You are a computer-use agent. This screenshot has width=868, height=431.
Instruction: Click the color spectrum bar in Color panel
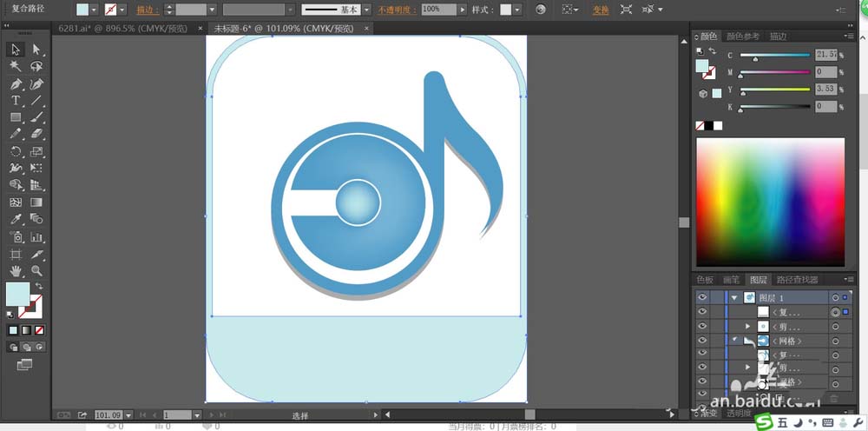click(770, 202)
